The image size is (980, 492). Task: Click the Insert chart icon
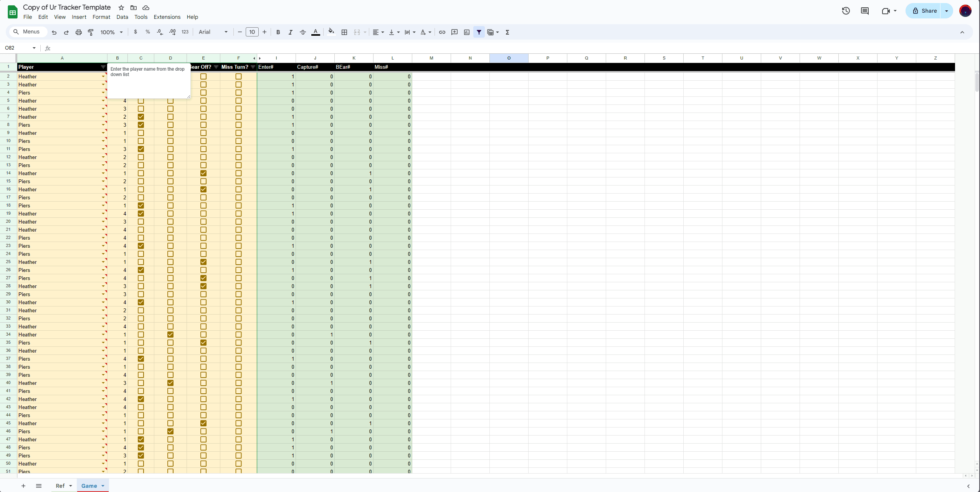point(467,32)
